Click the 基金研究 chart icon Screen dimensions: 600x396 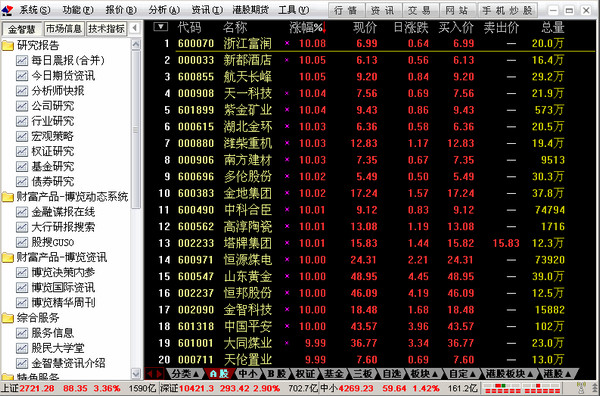coord(22,166)
